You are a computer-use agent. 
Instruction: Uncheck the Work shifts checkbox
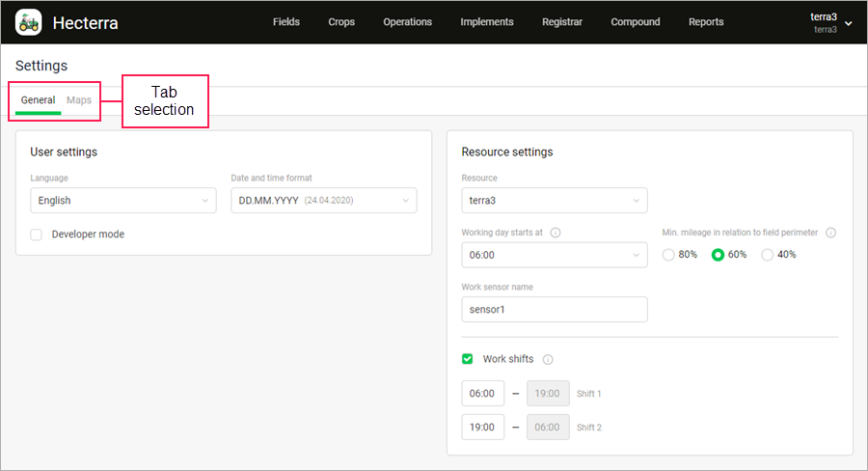(x=467, y=359)
